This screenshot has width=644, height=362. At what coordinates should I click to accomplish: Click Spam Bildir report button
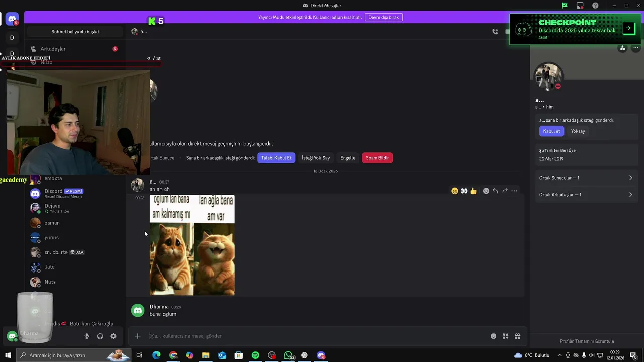click(377, 158)
